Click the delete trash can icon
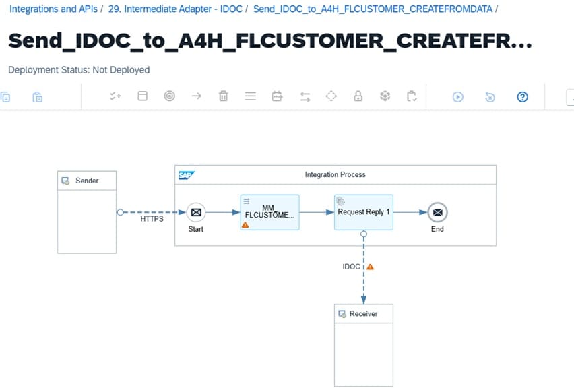The width and height of the screenshot is (574, 392). (224, 96)
